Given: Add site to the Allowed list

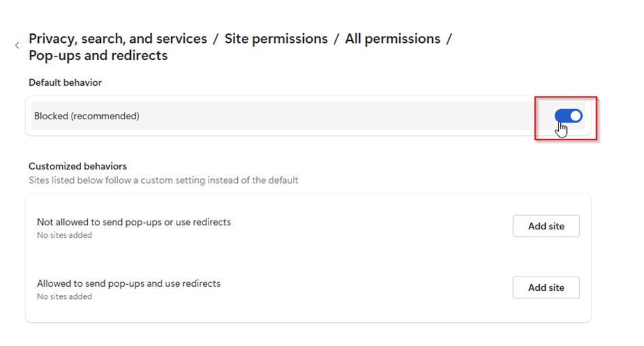Looking at the screenshot, I should point(546,287).
